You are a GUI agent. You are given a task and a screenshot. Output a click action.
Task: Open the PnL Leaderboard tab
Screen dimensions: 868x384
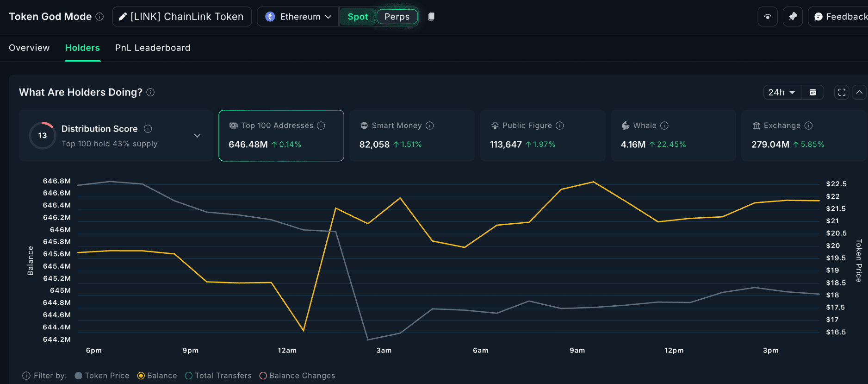[153, 48]
